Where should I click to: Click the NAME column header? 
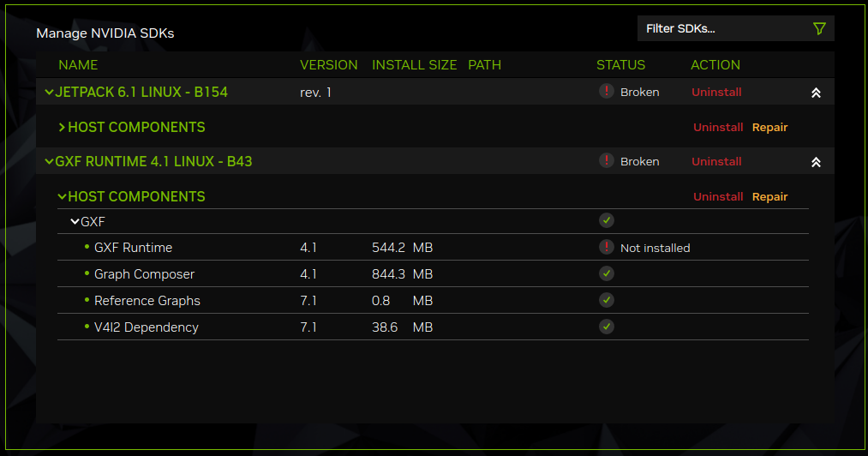pyautogui.click(x=78, y=65)
